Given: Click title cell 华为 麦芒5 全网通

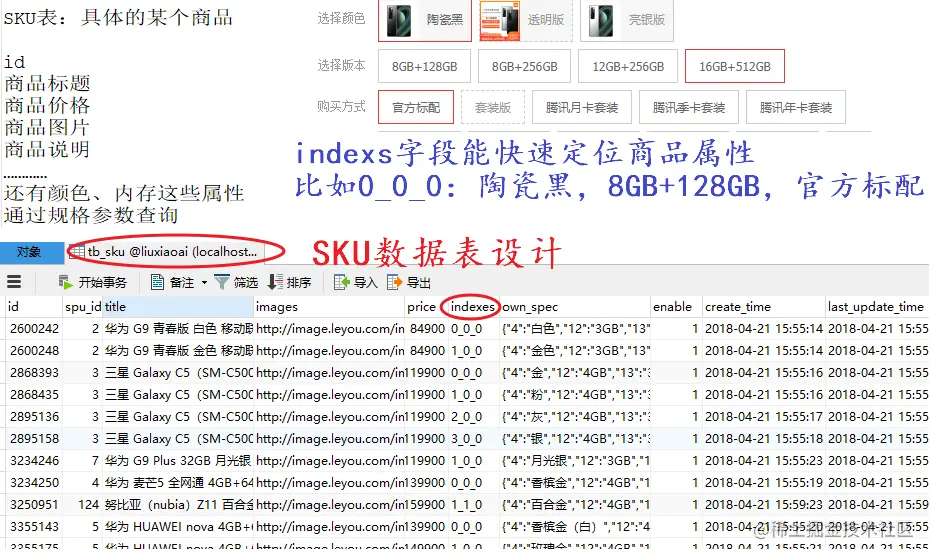Looking at the screenshot, I should [x=178, y=483].
